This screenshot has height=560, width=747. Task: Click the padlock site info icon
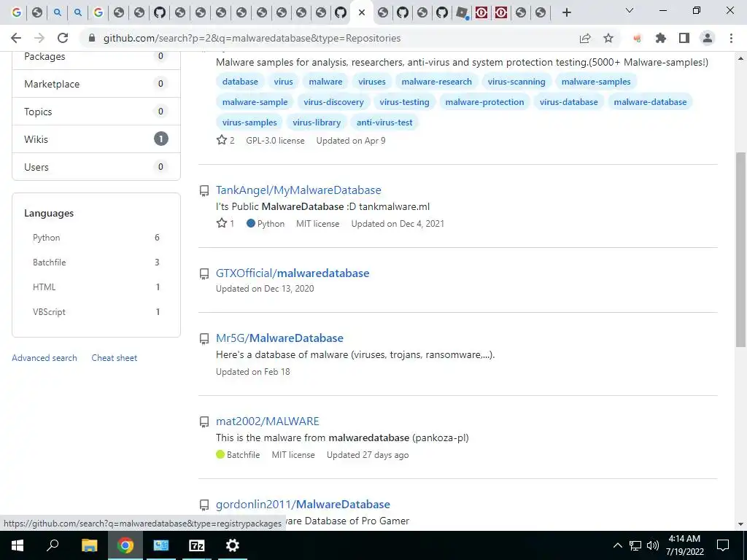[92, 38]
